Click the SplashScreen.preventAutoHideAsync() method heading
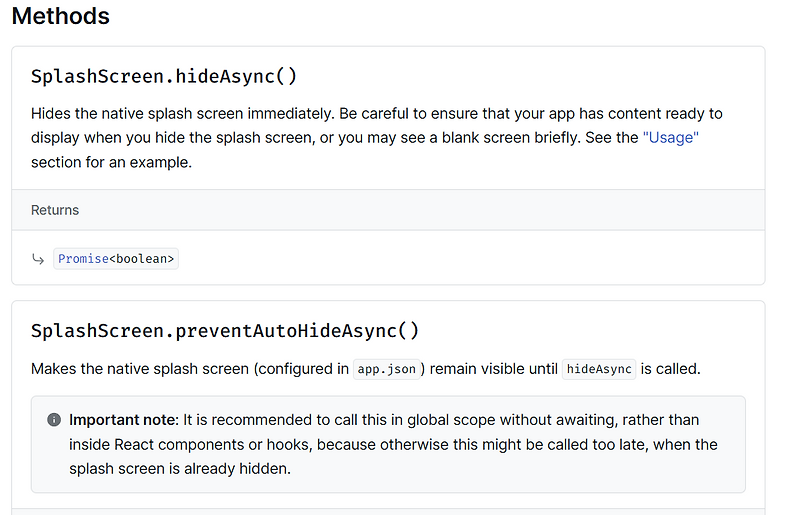 coord(225,331)
